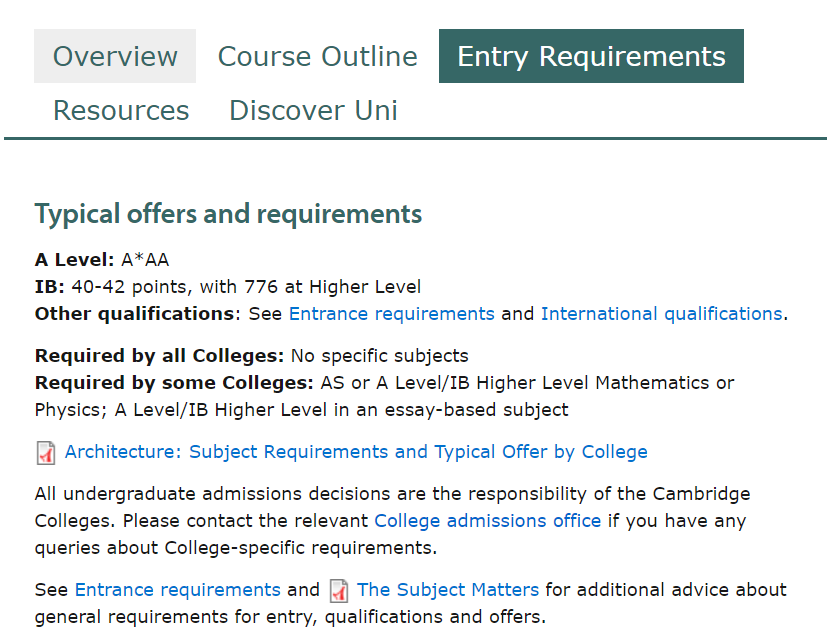The width and height of the screenshot is (832, 639).
Task: Open the International qualifications link
Action: pos(662,314)
